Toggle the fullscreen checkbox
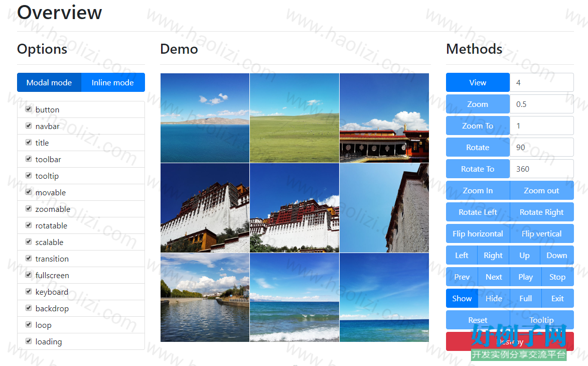 click(x=29, y=275)
